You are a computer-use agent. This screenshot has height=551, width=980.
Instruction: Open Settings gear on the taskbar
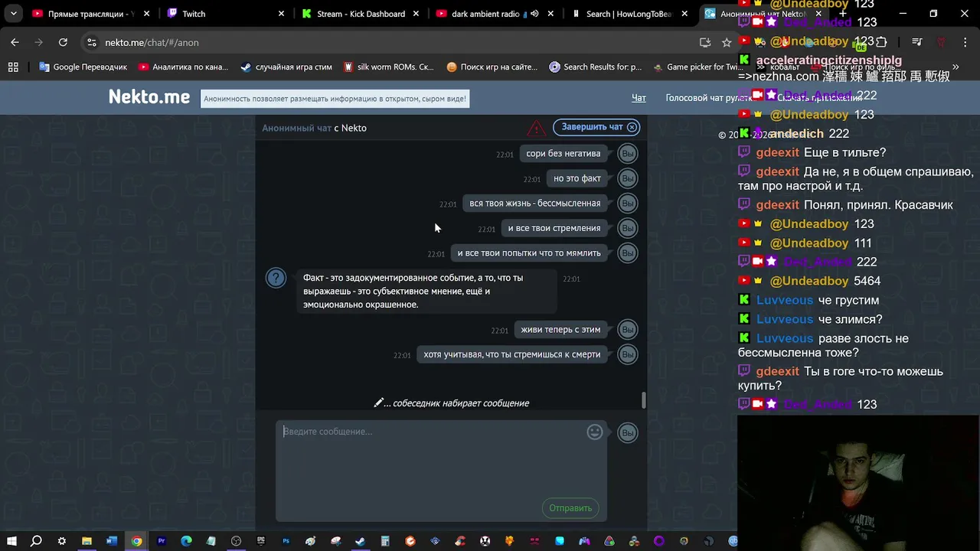pyautogui.click(x=61, y=541)
